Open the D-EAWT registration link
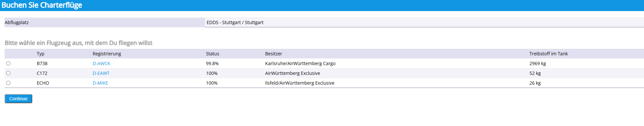644x126 pixels. 101,73
